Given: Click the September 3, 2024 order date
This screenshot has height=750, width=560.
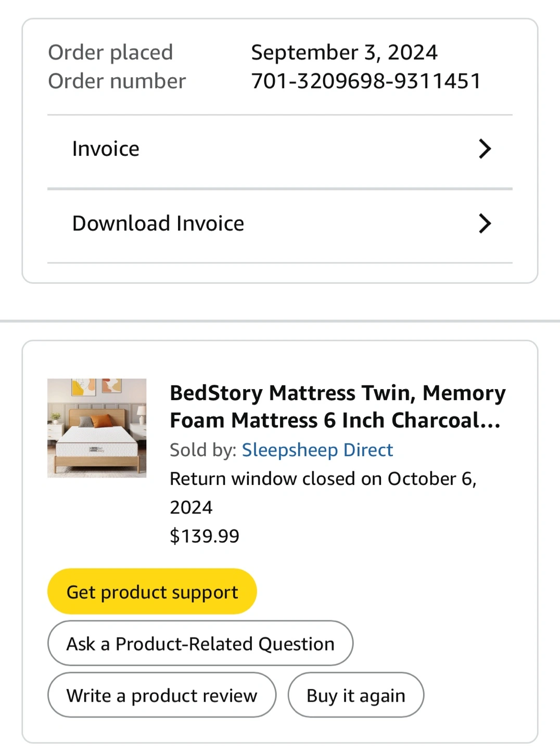Looking at the screenshot, I should pyautogui.click(x=344, y=53).
